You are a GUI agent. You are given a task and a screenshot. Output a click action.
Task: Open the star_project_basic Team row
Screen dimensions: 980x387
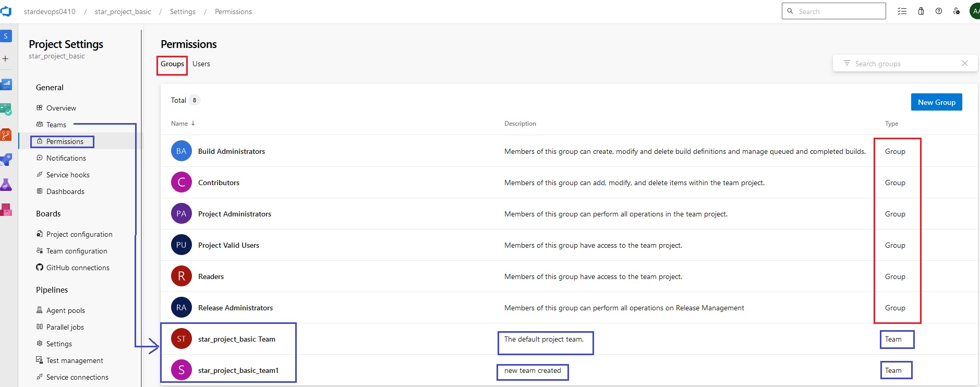568,339
